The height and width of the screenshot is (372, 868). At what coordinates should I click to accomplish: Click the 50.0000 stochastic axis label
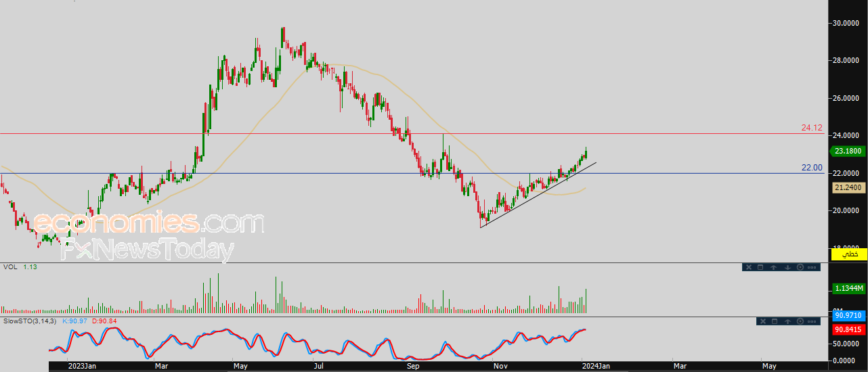click(846, 342)
